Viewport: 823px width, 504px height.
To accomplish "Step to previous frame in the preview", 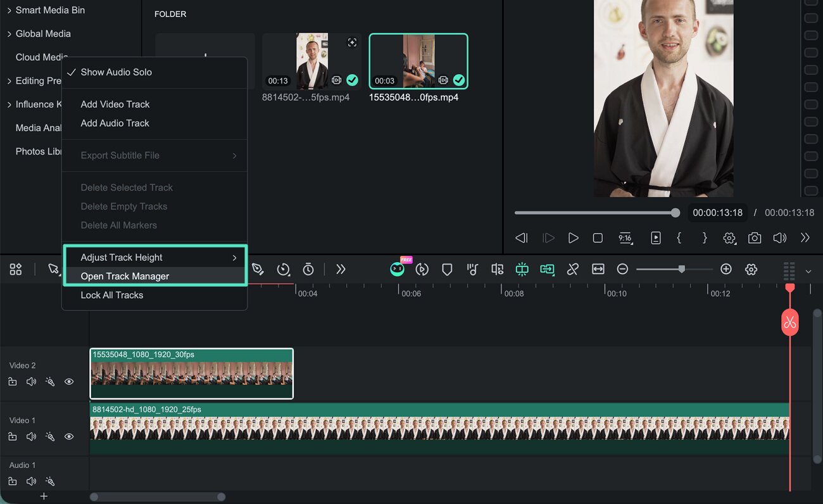I will [x=522, y=238].
